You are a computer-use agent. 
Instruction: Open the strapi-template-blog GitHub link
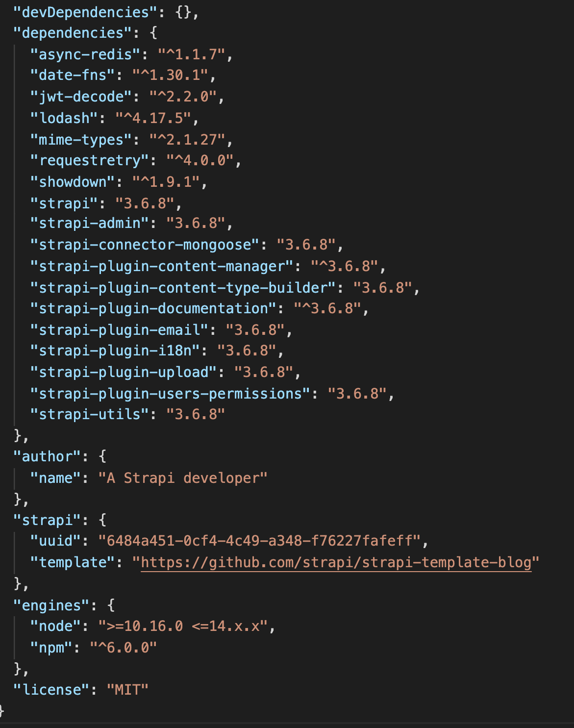point(336,562)
